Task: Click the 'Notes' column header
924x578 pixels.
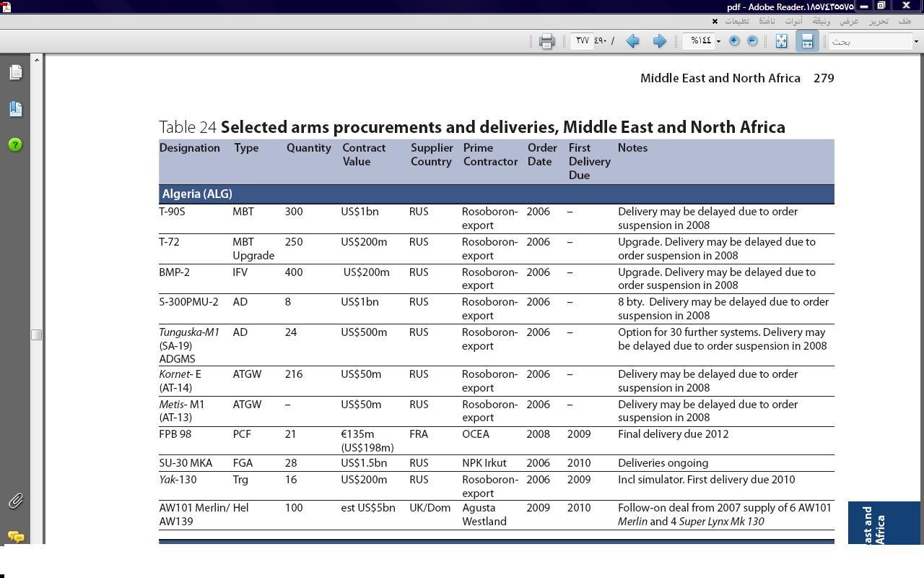Action: pyautogui.click(x=632, y=148)
